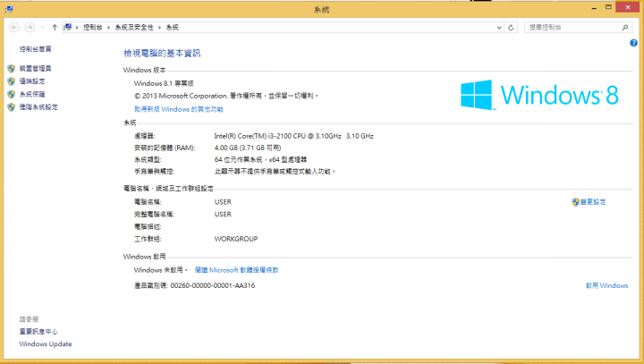Click product ID 00260-00000-00001-AA316
Screen dimensions: 644x364
click(213, 285)
